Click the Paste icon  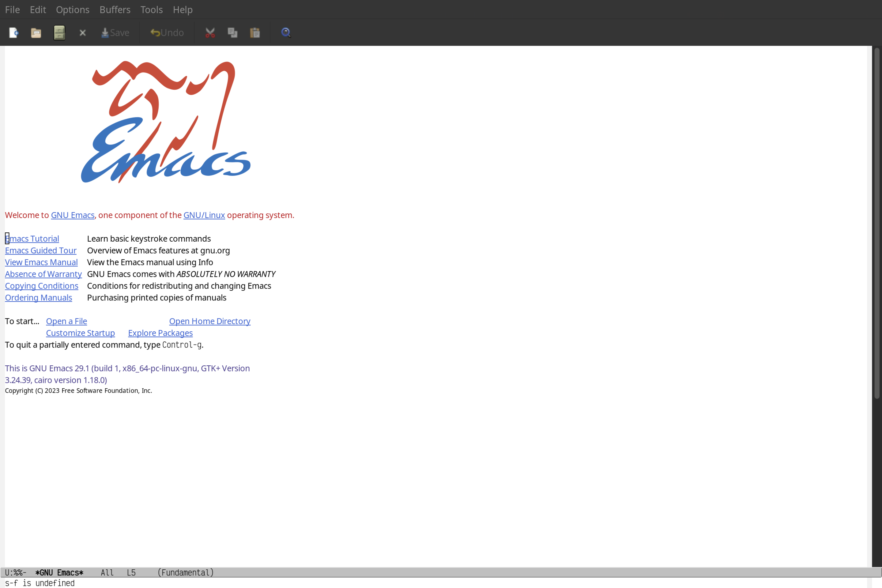coord(254,32)
